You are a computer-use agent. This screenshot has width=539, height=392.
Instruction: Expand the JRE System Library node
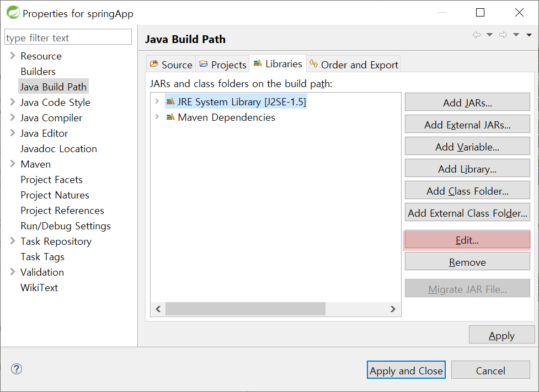pyautogui.click(x=157, y=101)
